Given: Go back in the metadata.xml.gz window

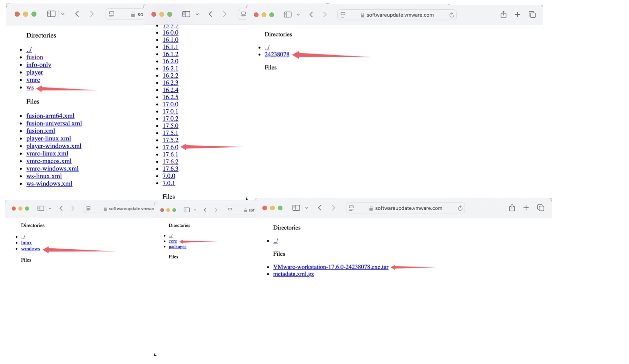Looking at the screenshot, I should click(320, 208).
